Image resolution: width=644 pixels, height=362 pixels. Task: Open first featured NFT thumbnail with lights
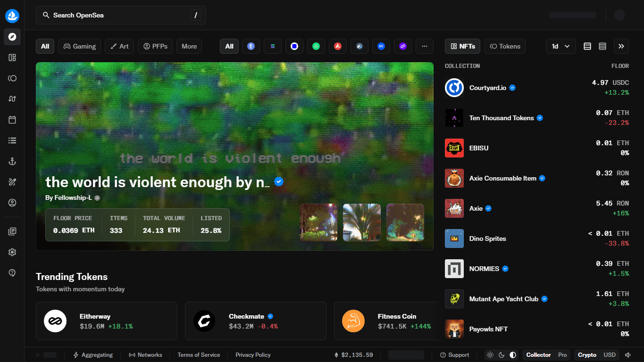318,222
